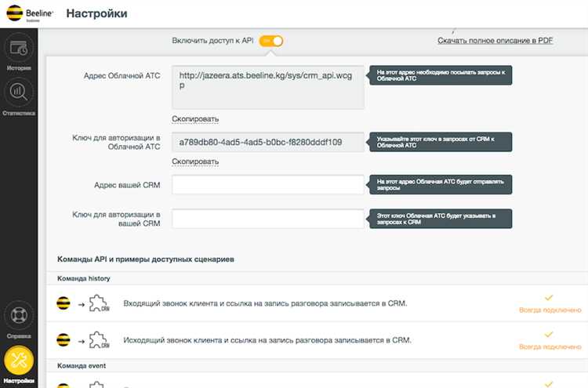Click CRM puzzle icon in the Входящий звонок row
The height and width of the screenshot is (388, 588).
(99, 303)
